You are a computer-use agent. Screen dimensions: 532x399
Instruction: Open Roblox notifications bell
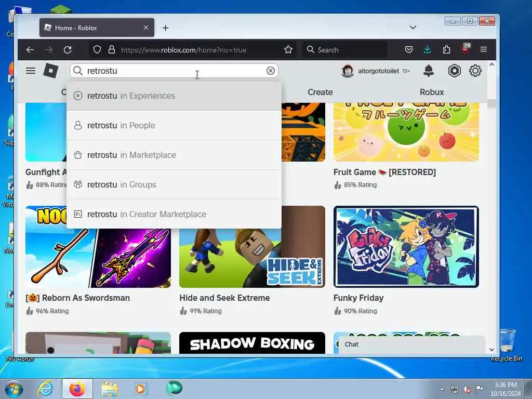pos(429,71)
